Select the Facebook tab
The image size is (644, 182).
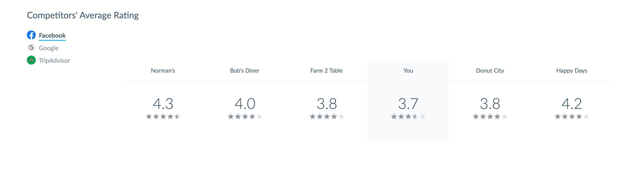coord(52,35)
